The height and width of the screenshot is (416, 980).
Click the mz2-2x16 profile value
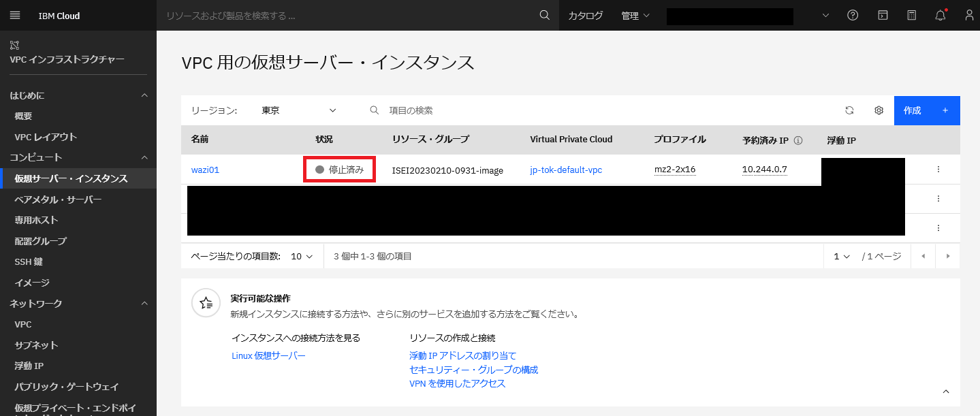[675, 170]
